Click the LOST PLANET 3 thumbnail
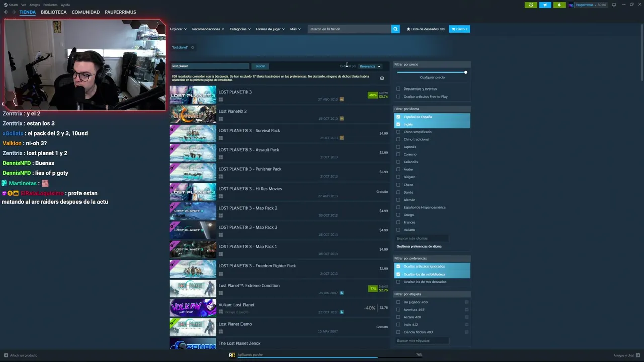This screenshot has width=644, height=362. pos(193,95)
